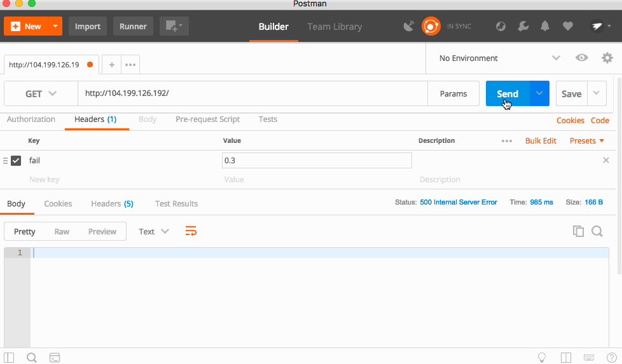Open the Test Results tab
This screenshot has width=622, height=364.
[x=177, y=203]
